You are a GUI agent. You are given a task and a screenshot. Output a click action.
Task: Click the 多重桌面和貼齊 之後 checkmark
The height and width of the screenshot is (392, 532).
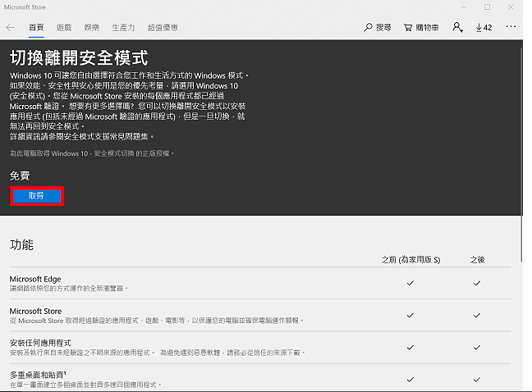coord(477,379)
